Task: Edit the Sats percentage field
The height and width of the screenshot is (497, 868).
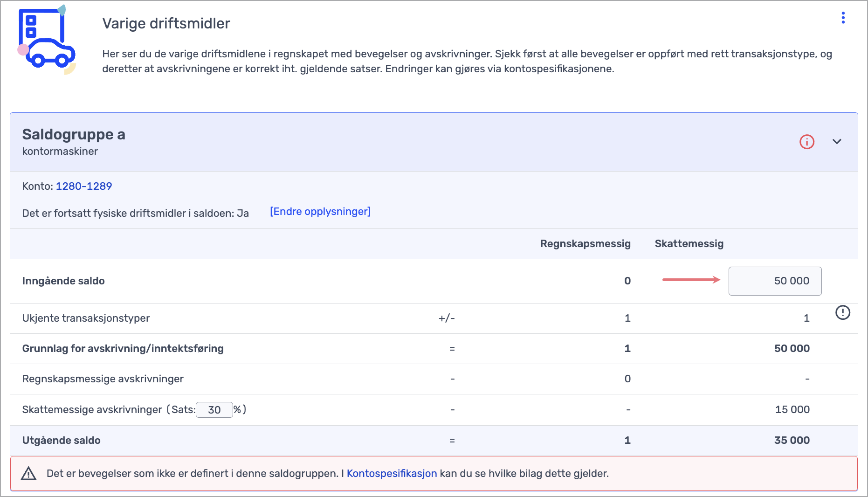Action: coord(214,410)
